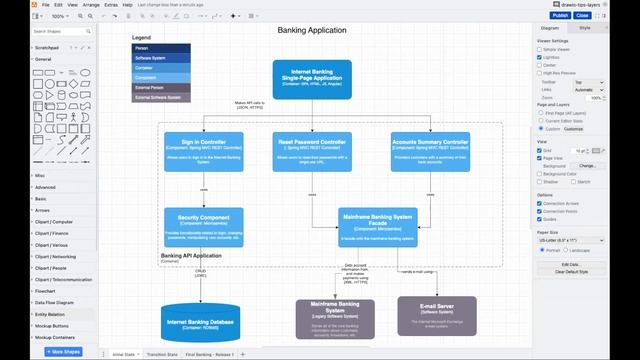Open the Extras menu
640x360 pixels.
point(111,5)
